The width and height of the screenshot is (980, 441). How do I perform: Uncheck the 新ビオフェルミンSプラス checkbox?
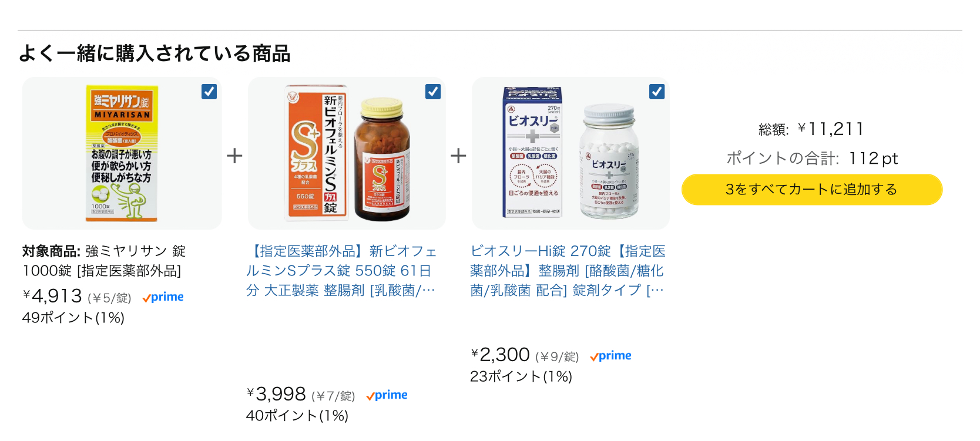tap(433, 92)
